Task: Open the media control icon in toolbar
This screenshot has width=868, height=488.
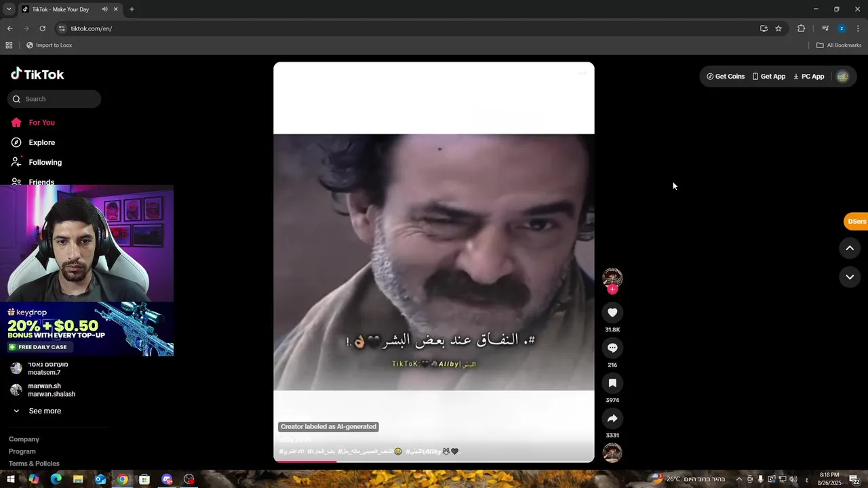Action: (825, 28)
